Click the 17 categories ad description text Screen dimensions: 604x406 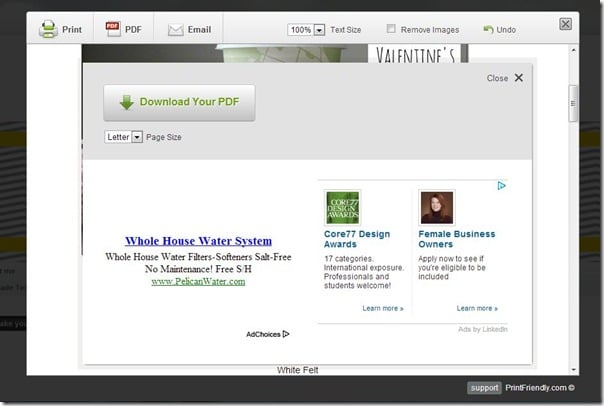point(364,272)
